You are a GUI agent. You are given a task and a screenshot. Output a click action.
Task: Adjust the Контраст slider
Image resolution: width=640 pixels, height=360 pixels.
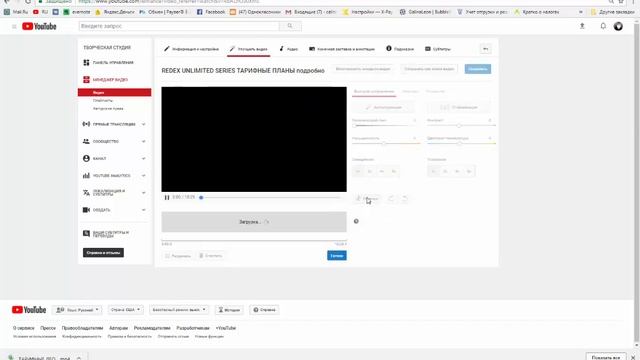click(x=461, y=126)
